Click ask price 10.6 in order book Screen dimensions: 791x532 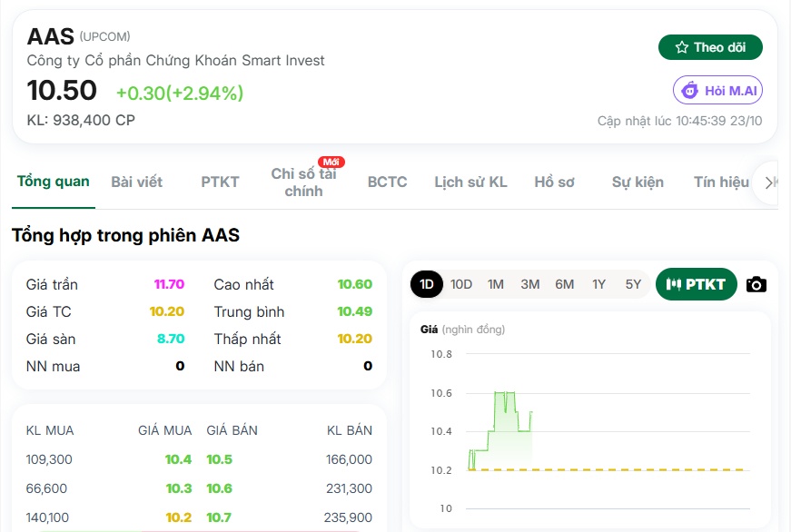[x=220, y=488]
